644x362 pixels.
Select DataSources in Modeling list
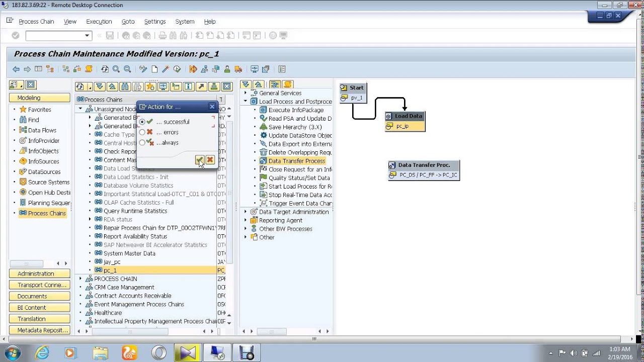pos(44,172)
